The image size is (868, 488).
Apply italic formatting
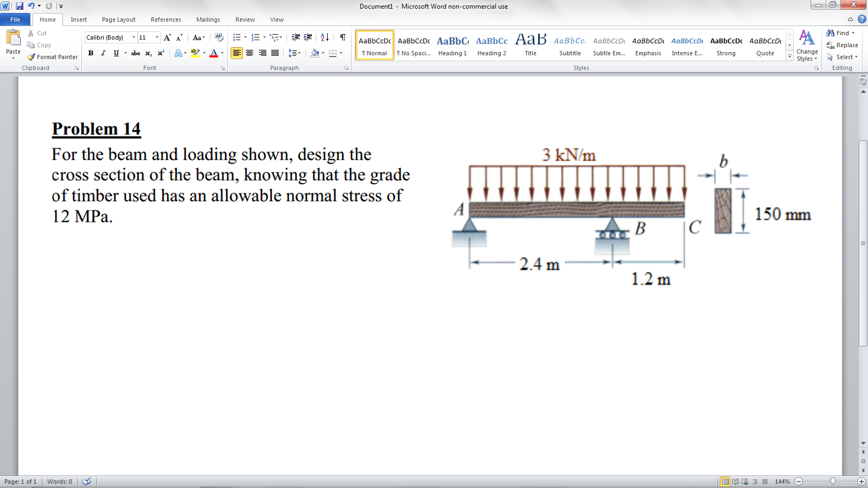click(x=103, y=53)
